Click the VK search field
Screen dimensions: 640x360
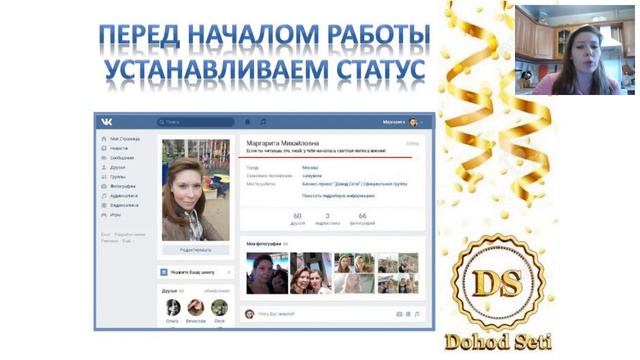point(196,122)
